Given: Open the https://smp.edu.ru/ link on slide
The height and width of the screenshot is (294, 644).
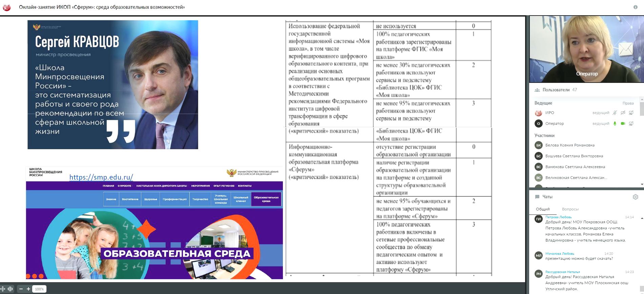Looking at the screenshot, I should pos(101,177).
